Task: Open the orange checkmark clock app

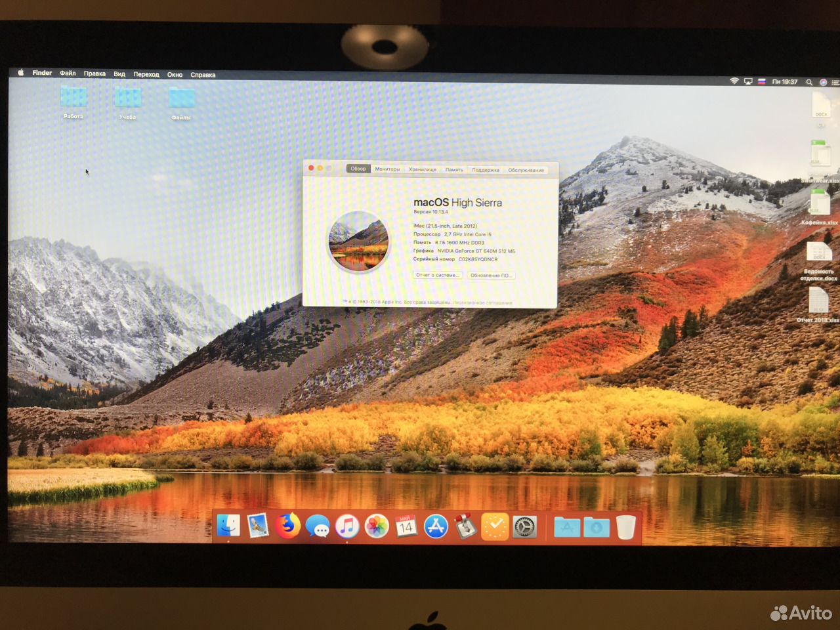Action: (x=495, y=526)
